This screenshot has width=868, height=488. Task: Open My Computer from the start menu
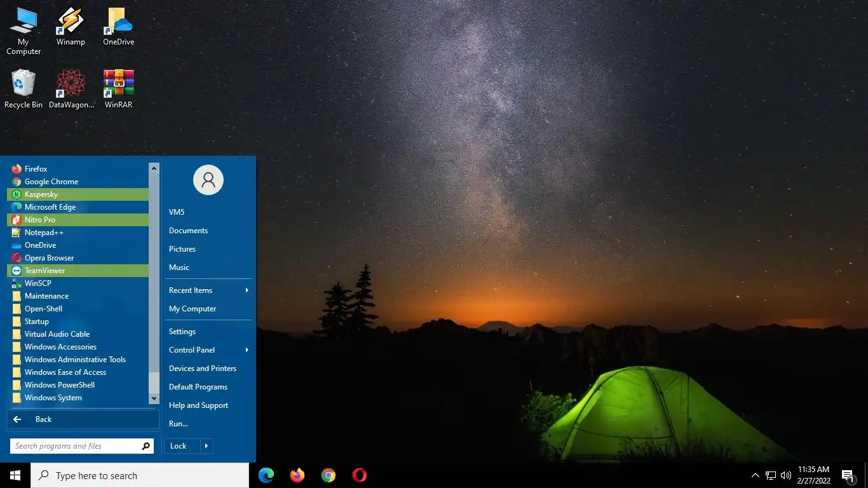pos(208,309)
